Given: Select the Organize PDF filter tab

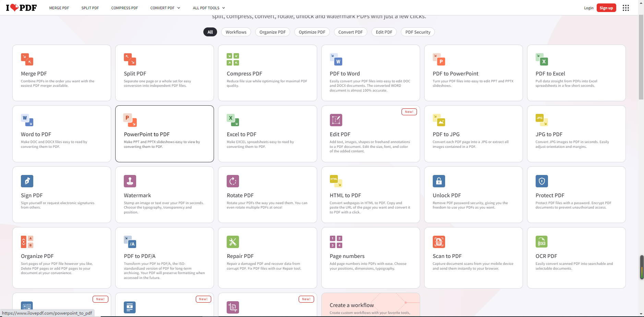Looking at the screenshot, I should (x=272, y=32).
